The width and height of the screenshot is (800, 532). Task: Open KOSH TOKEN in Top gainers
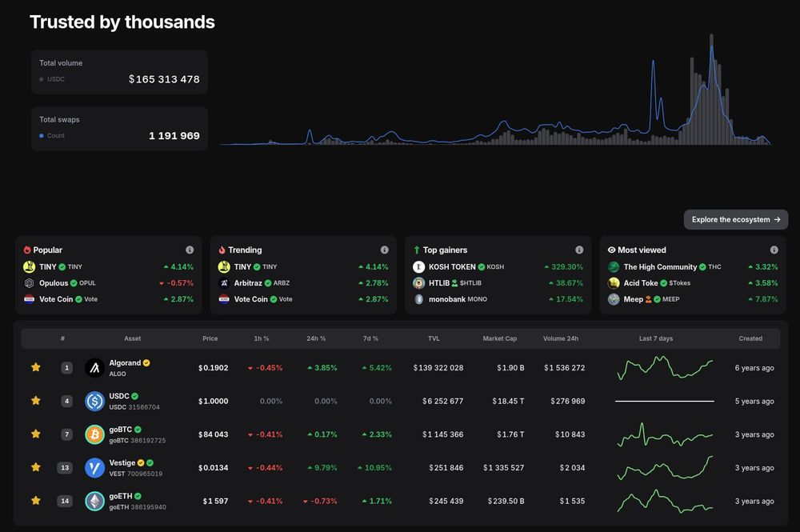498,266
